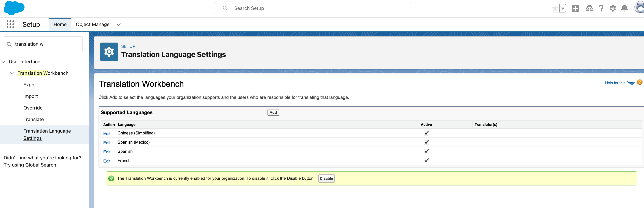Image resolution: width=644 pixels, height=208 pixels.
Task: Open Translation Language Settings in sidebar
Action: [47, 134]
